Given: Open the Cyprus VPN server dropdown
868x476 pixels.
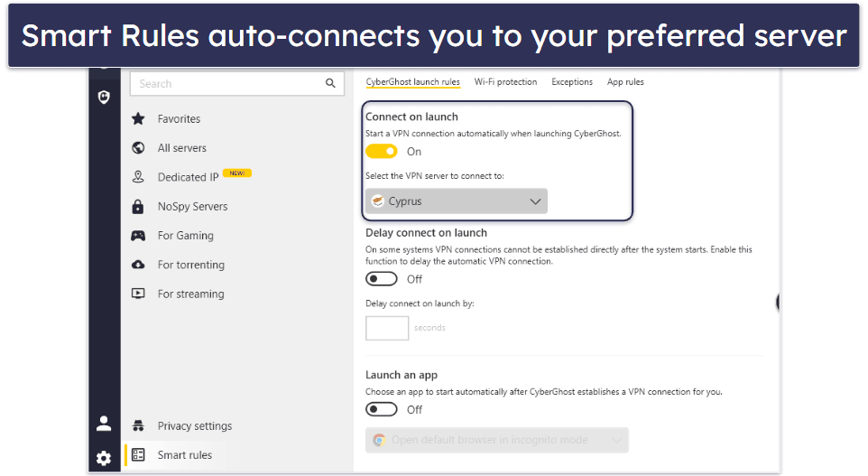Looking at the screenshot, I should click(x=457, y=201).
